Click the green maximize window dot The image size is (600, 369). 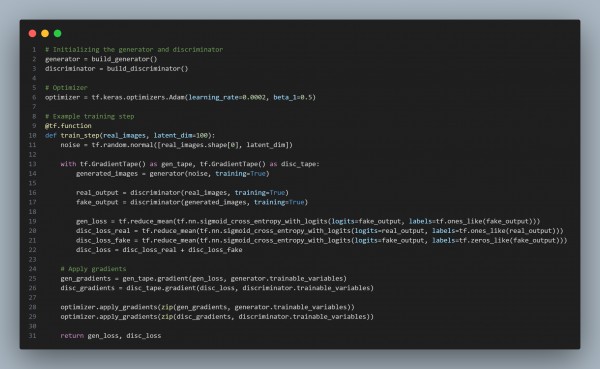[57, 34]
